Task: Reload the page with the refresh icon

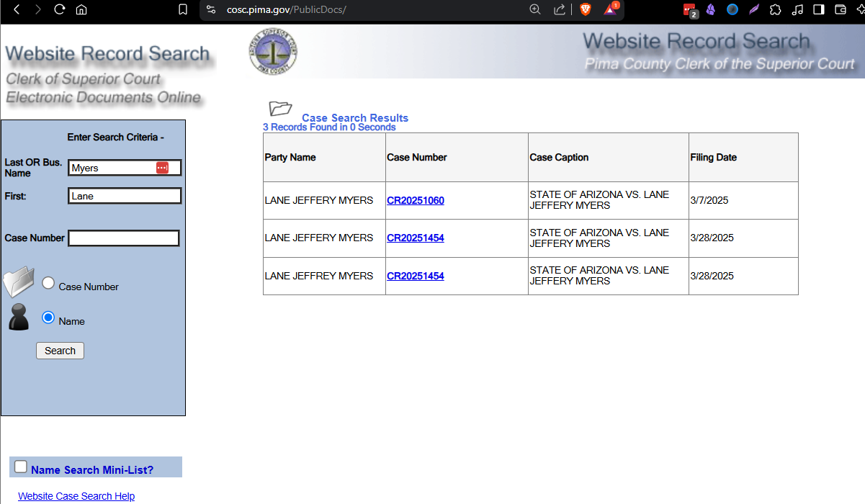Action: point(59,10)
